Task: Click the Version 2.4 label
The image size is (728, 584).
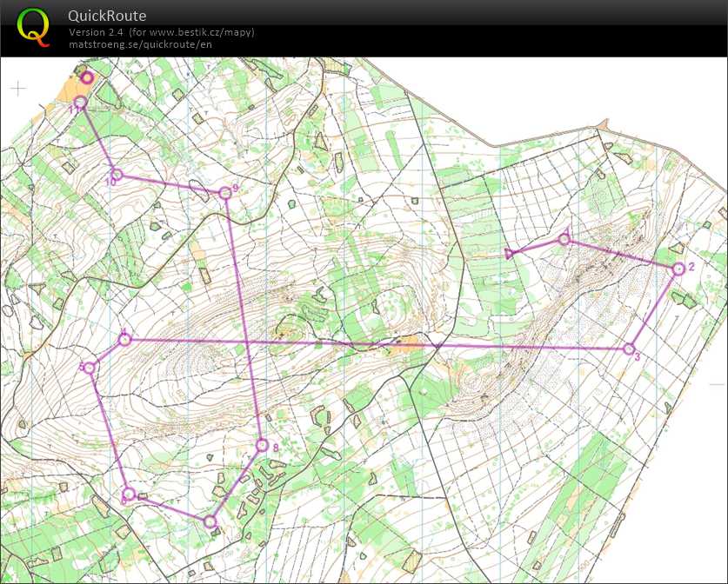Action: [97, 32]
